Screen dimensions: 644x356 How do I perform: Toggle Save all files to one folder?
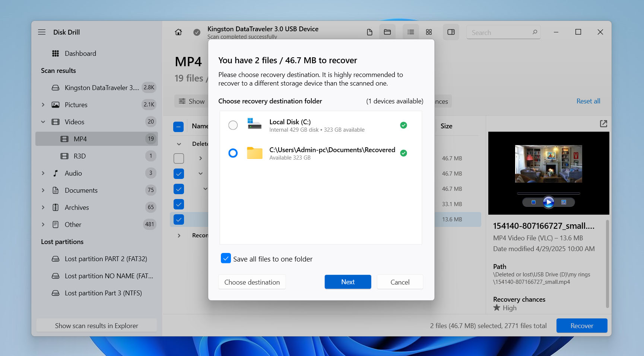click(226, 258)
